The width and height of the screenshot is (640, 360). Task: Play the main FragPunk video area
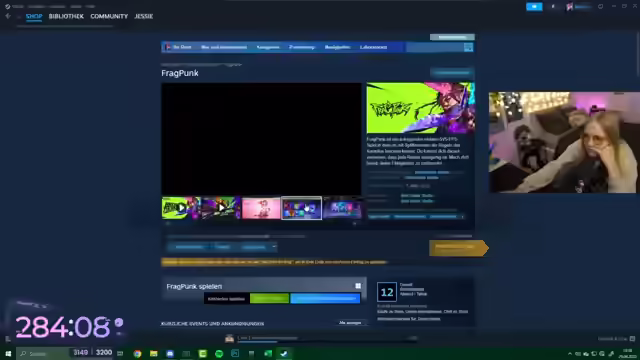261,139
